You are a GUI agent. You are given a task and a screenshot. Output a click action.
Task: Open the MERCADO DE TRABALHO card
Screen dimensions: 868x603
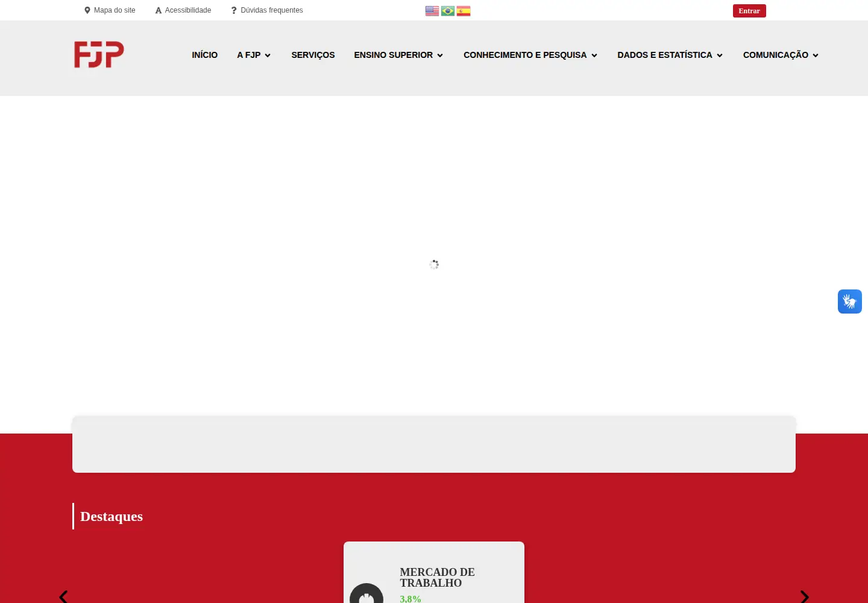pos(434,572)
